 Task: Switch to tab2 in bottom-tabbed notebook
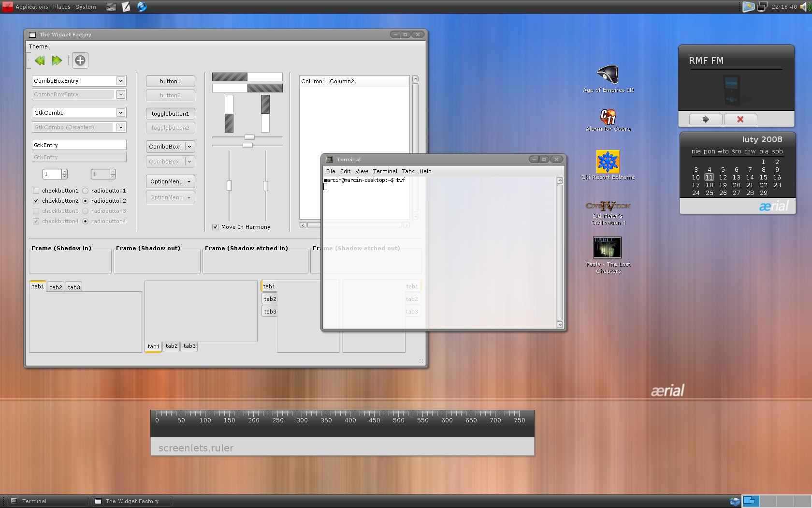click(x=172, y=346)
